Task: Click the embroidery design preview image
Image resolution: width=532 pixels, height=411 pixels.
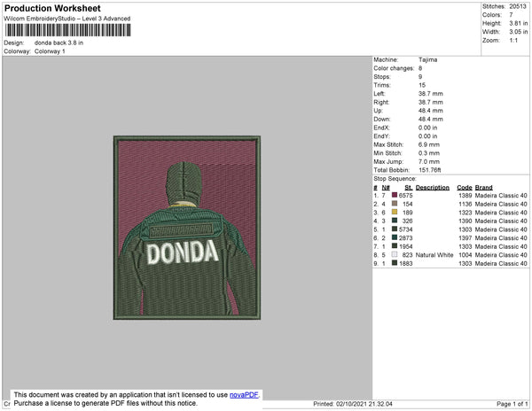Action: click(x=187, y=228)
